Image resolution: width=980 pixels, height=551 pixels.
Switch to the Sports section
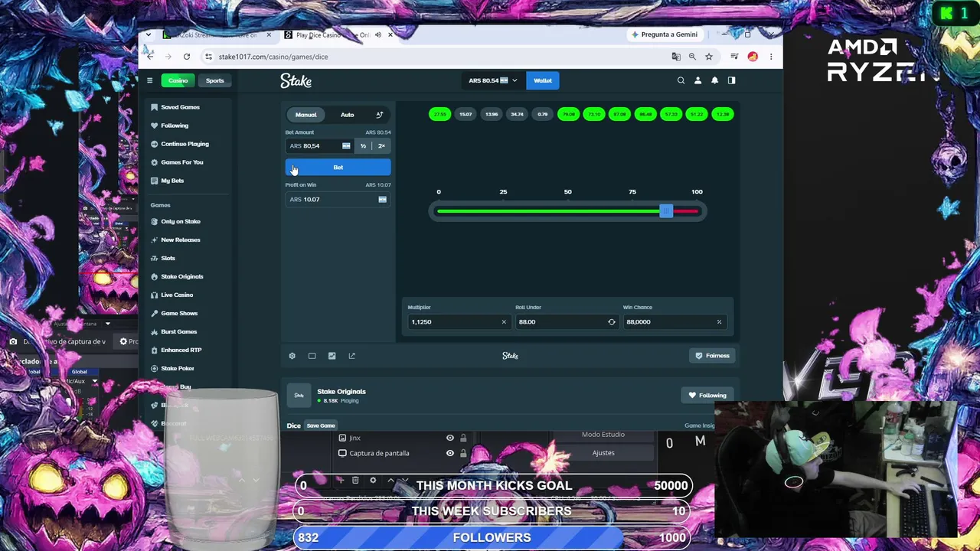(214, 80)
